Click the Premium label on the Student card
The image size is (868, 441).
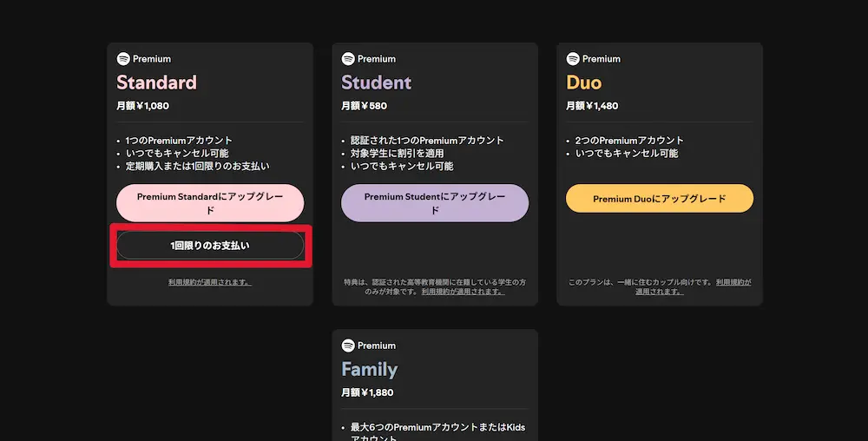click(377, 59)
